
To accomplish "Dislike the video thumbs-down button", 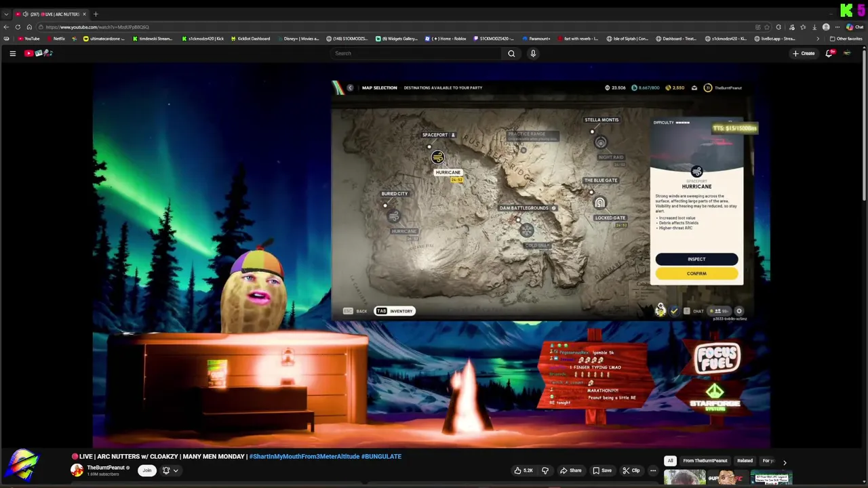I will (x=545, y=470).
